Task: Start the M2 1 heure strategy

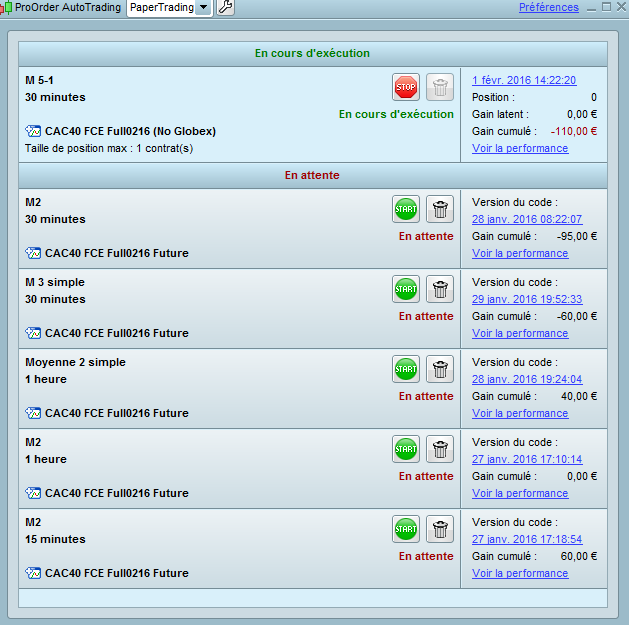Action: click(x=406, y=449)
